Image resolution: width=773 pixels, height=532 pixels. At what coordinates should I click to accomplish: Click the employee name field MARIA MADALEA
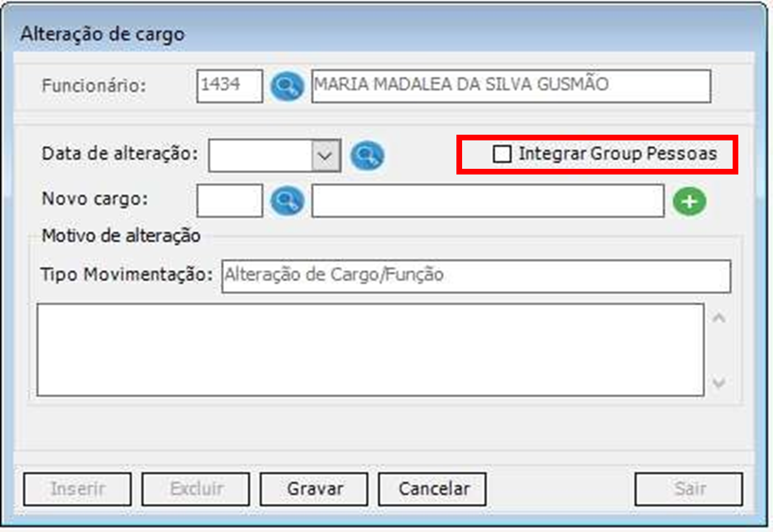[511, 86]
